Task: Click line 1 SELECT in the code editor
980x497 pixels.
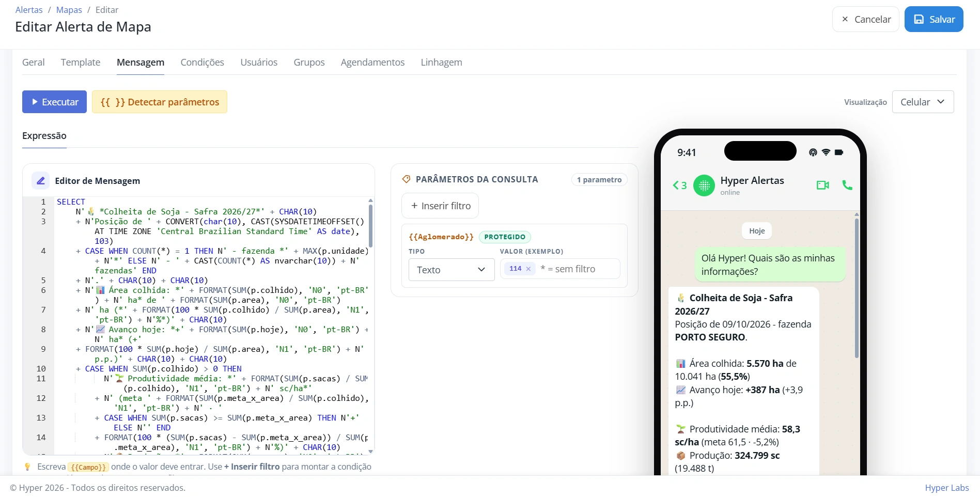Action: pyautogui.click(x=71, y=201)
